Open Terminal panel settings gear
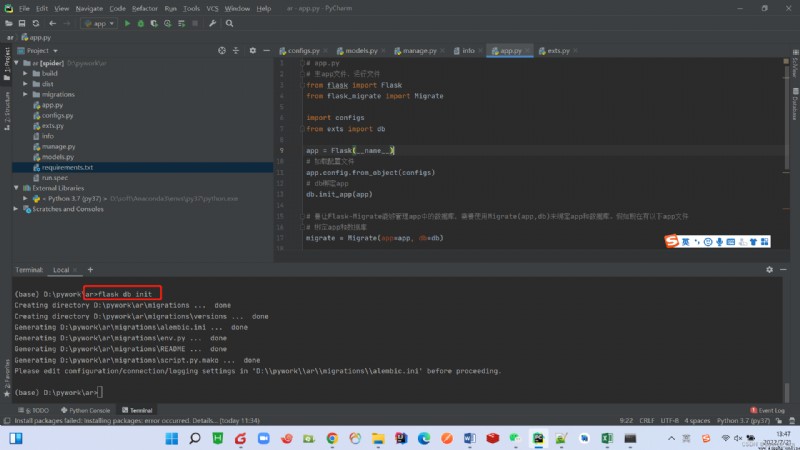Screen dimensions: 800x450 [769, 269]
